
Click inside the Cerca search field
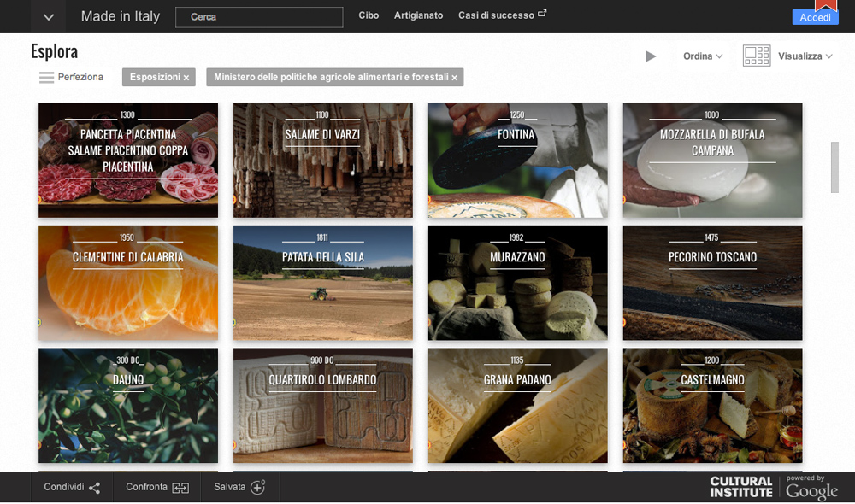(259, 17)
